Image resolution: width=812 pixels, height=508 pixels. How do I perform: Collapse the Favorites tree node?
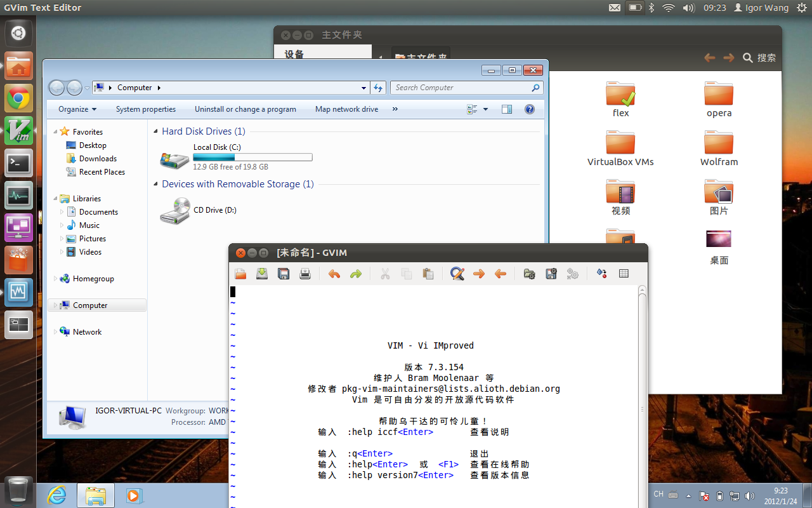55,132
